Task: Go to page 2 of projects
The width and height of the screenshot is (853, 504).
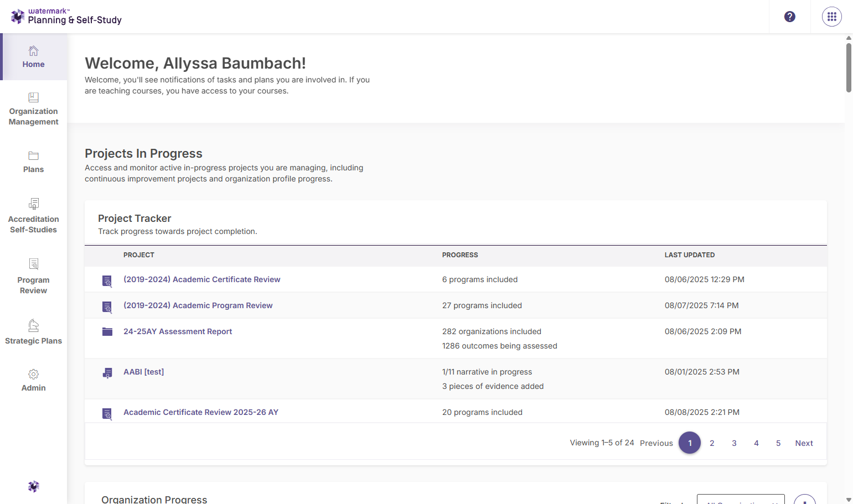Action: (712, 443)
